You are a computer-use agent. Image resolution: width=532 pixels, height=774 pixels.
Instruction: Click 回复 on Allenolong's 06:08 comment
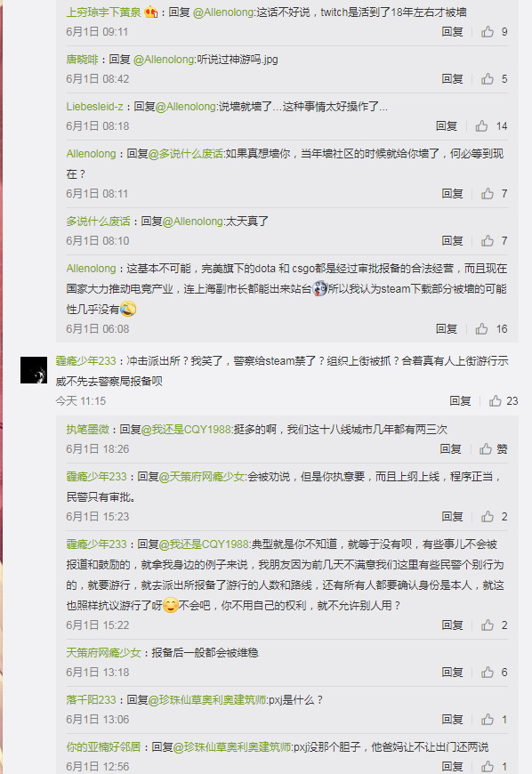446,329
